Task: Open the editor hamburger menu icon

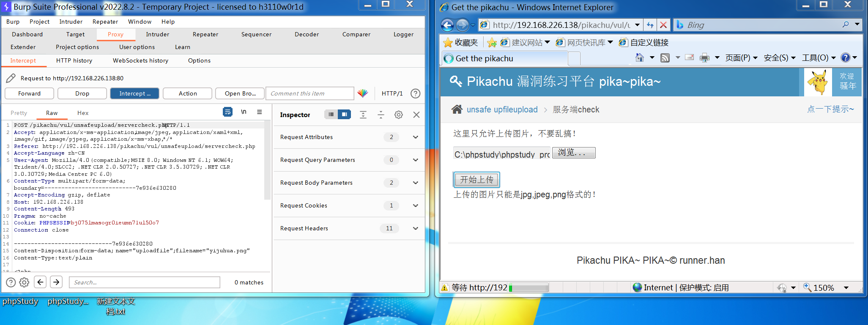Action: pyautogui.click(x=260, y=112)
